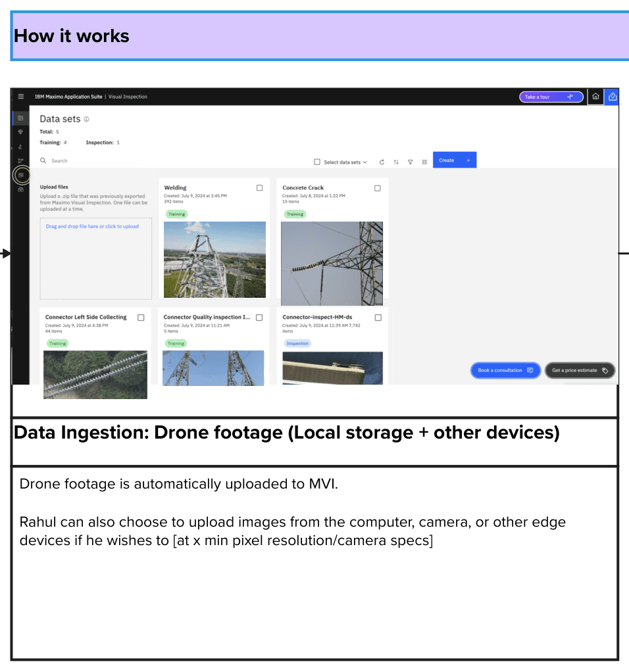The height and width of the screenshot is (672, 629).
Task: Click the Upload files heading
Action: tap(54, 187)
